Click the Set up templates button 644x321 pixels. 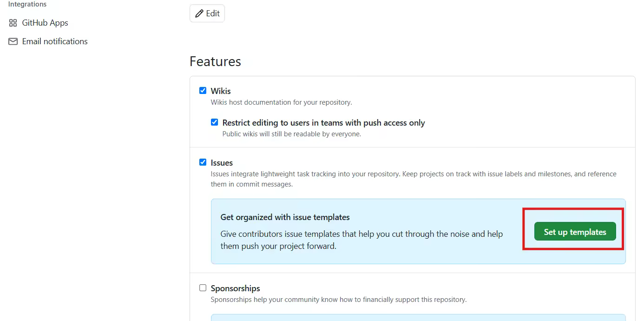(x=575, y=231)
